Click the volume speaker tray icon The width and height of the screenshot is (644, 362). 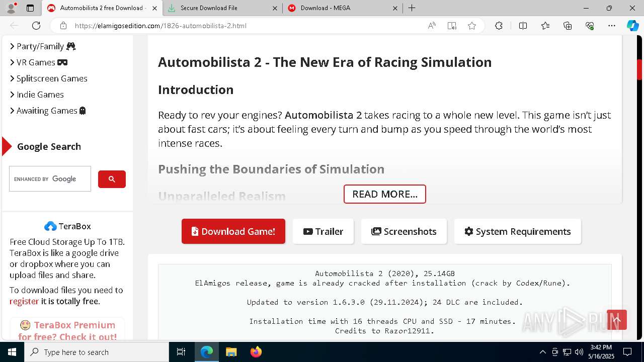(579, 352)
